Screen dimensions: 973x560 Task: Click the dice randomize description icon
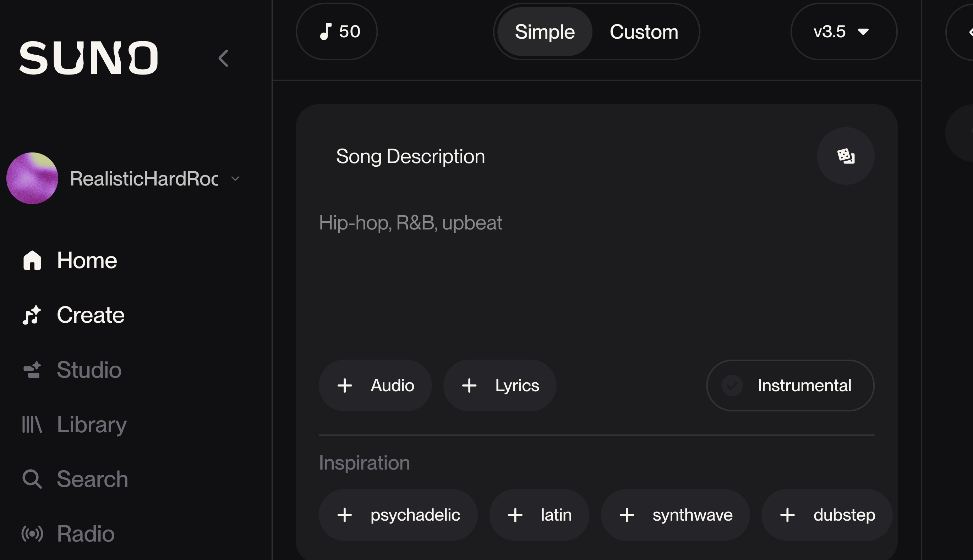[x=846, y=156]
